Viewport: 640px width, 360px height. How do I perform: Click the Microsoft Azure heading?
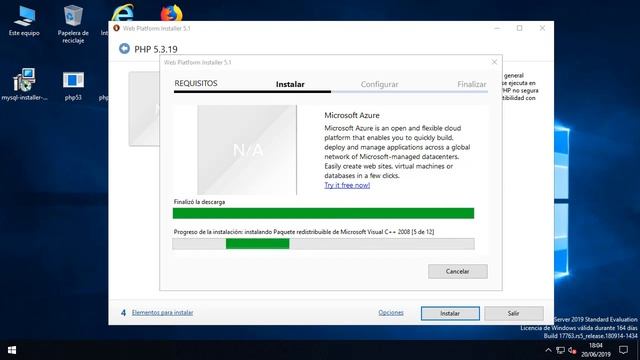click(352, 116)
